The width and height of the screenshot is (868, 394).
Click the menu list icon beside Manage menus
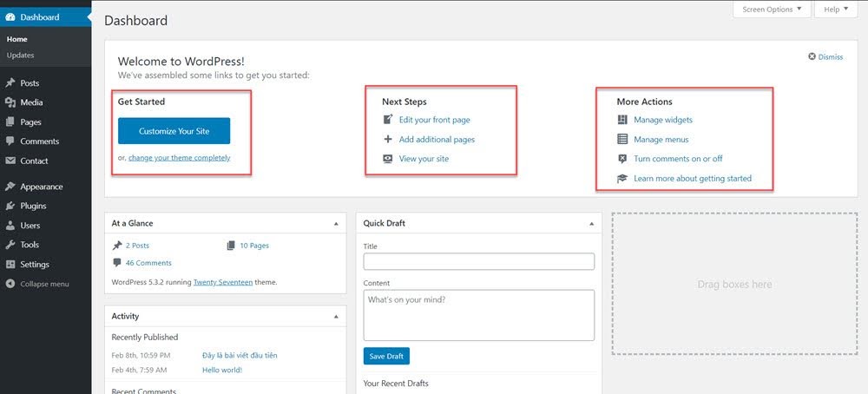622,140
